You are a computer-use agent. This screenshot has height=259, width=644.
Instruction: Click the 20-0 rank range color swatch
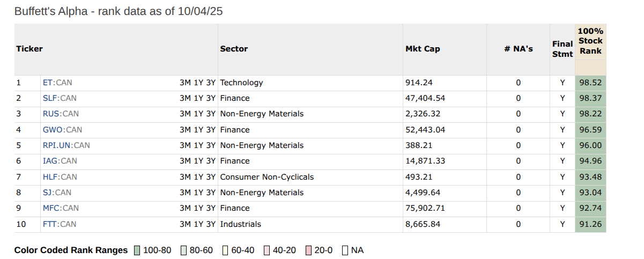(308, 250)
